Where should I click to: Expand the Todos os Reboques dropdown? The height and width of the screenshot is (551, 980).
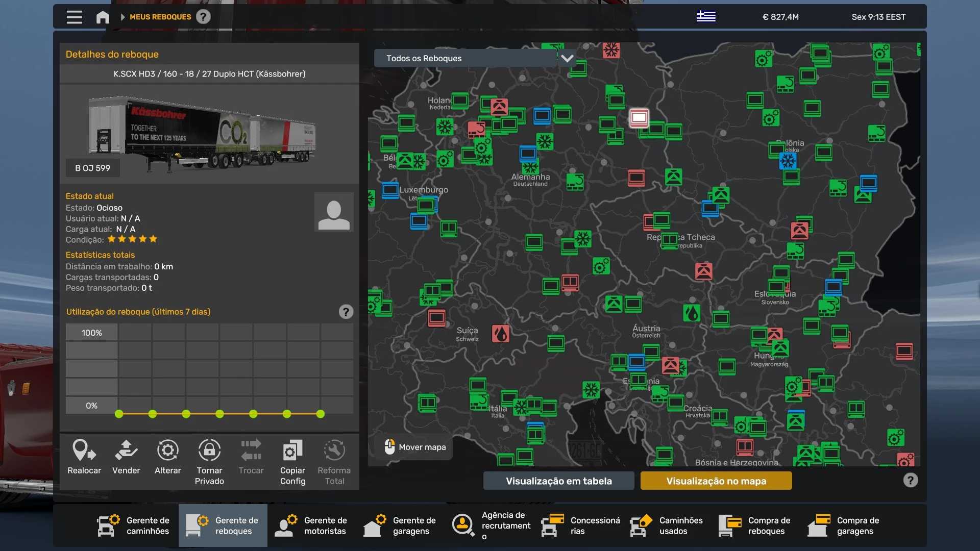(x=465, y=58)
